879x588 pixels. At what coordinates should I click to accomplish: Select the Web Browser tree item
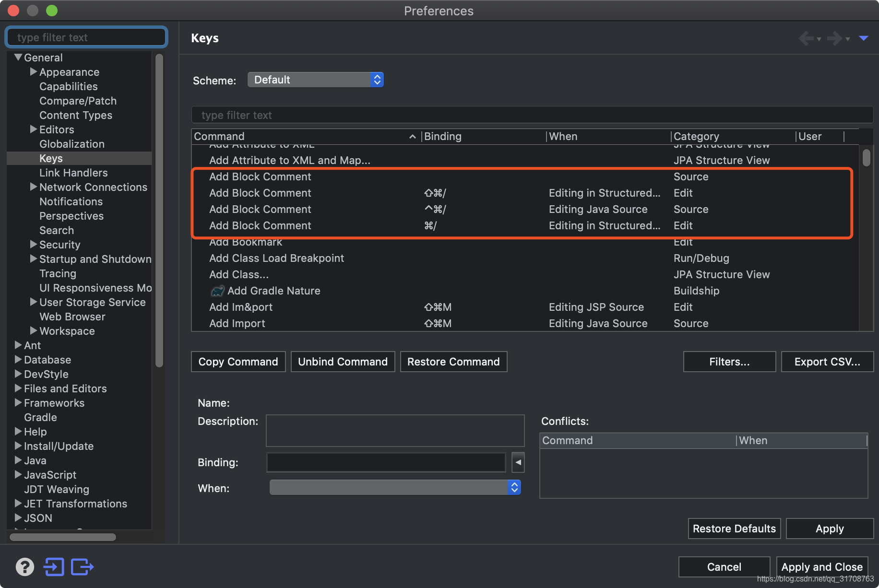coord(72,317)
